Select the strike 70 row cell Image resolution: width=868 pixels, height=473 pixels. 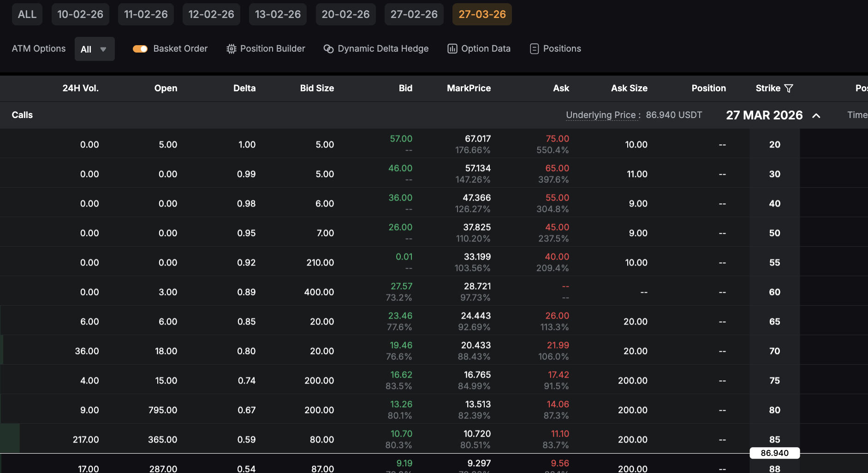click(774, 351)
